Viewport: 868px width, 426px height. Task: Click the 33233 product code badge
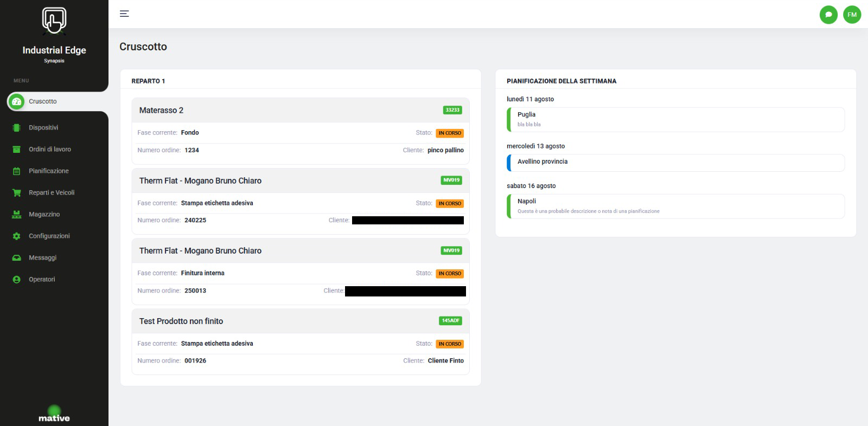click(452, 110)
